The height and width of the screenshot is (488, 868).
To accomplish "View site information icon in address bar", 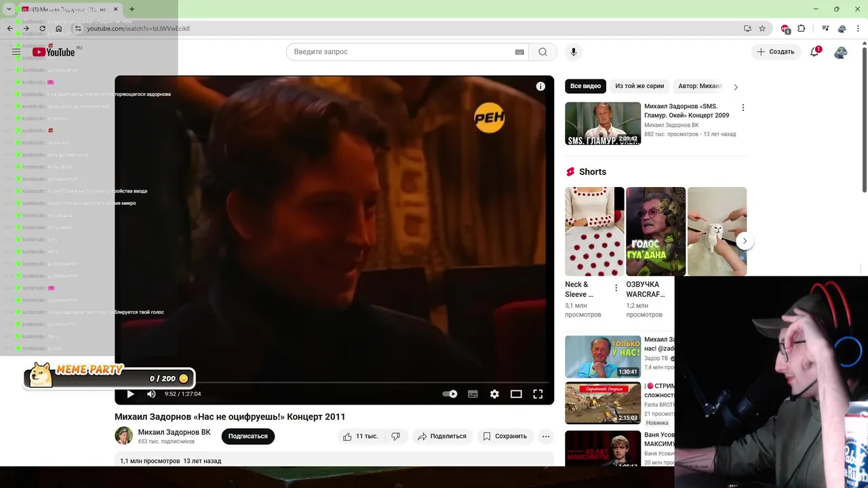I will tap(78, 28).
